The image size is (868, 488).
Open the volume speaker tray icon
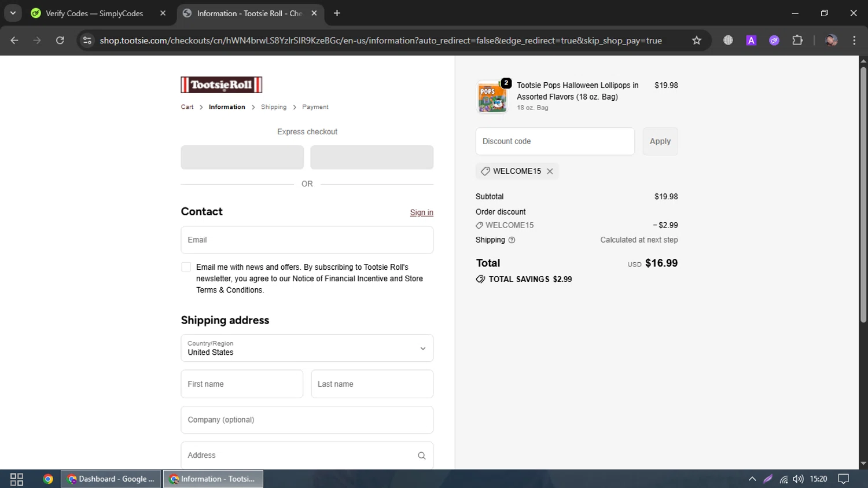click(x=799, y=479)
